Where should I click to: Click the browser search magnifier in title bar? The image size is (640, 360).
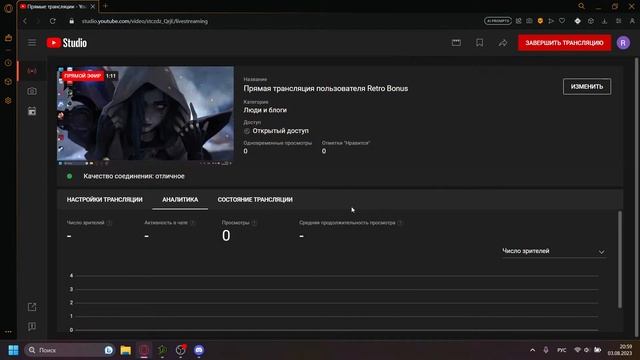point(581,6)
